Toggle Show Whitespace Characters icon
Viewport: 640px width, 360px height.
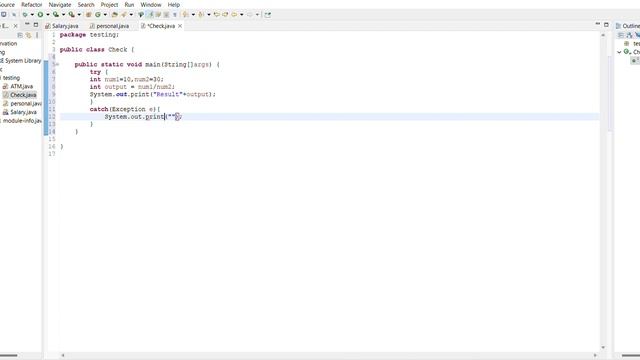(x=174, y=15)
